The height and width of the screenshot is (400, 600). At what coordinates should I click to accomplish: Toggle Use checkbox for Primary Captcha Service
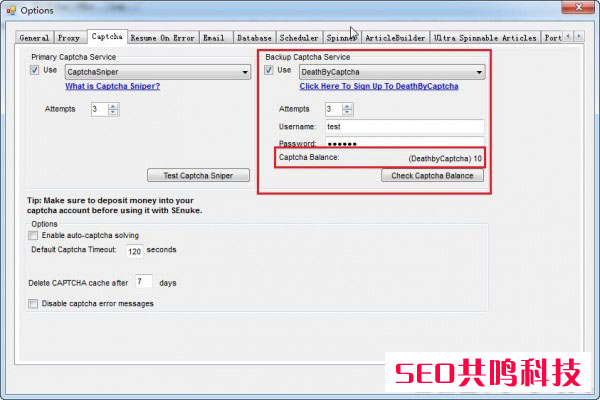click(34, 70)
